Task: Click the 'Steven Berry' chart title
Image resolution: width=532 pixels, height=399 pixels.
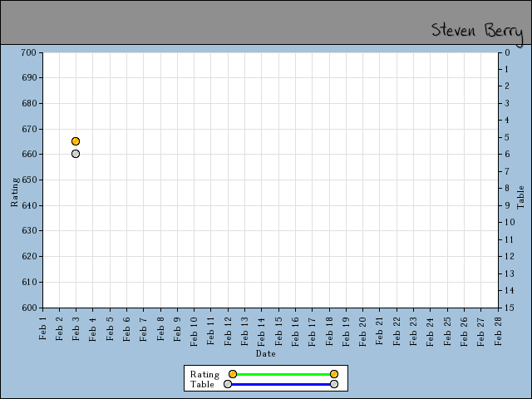Action: pos(476,31)
